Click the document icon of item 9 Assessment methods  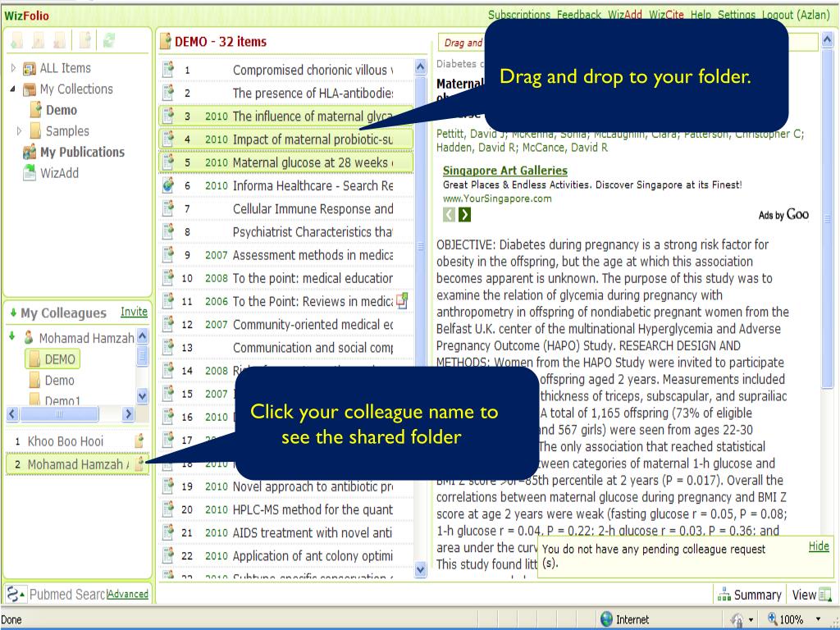pyautogui.click(x=168, y=255)
